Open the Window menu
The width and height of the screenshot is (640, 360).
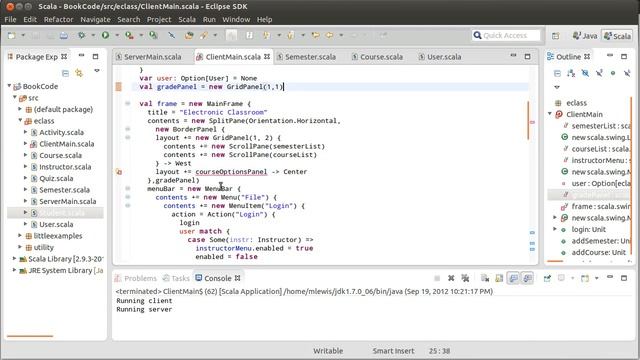[x=236, y=19]
